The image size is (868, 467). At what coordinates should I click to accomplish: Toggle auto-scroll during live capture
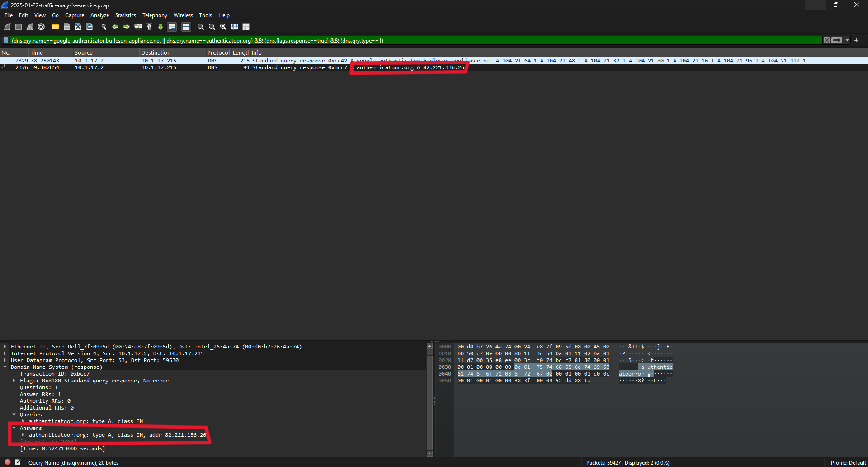point(172,27)
